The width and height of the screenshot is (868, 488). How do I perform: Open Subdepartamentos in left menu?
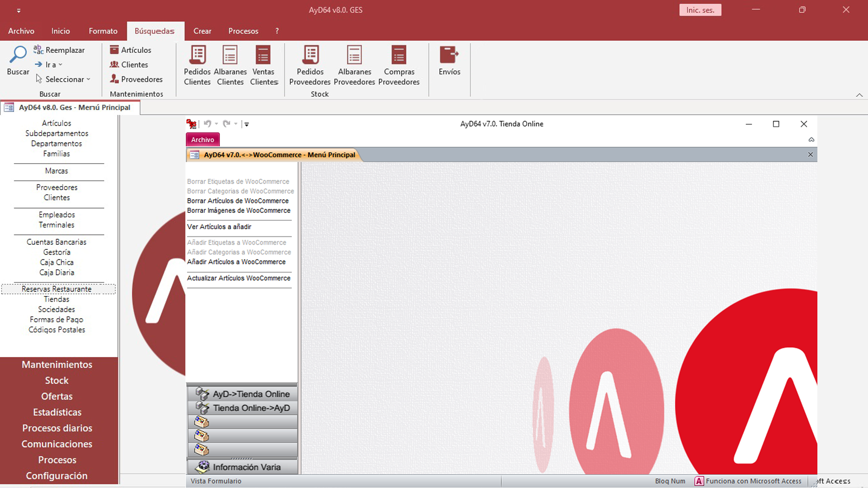57,133
